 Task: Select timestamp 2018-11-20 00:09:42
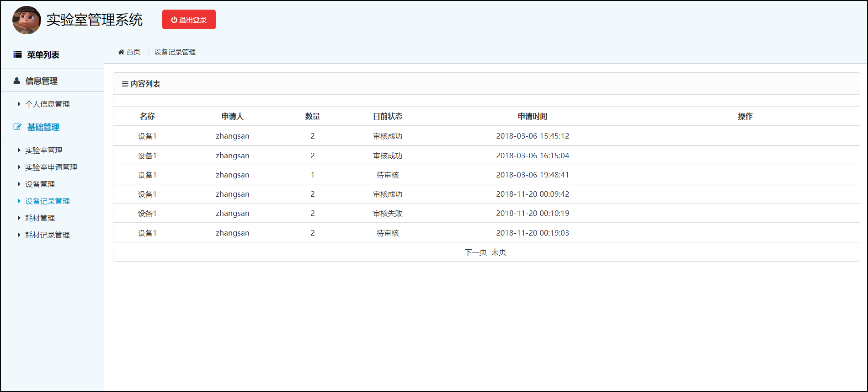[x=533, y=194]
